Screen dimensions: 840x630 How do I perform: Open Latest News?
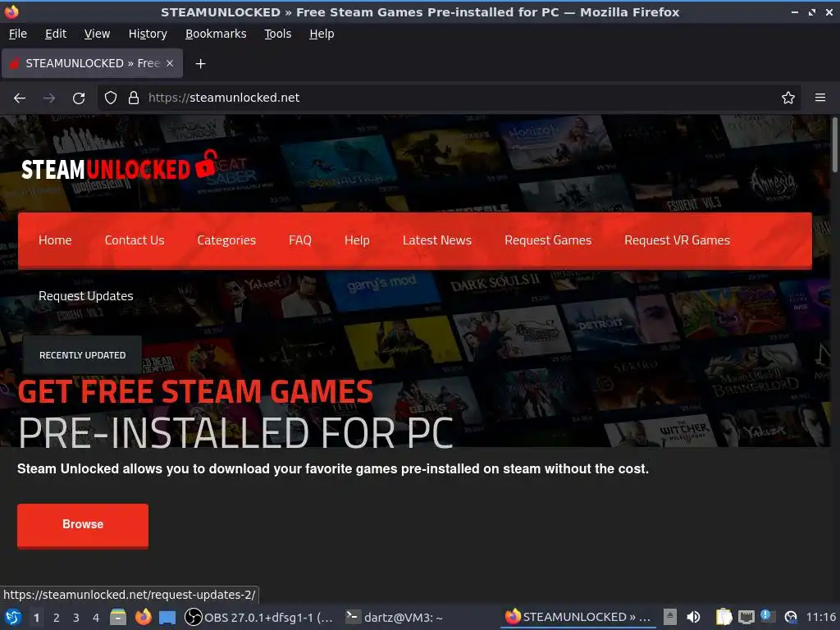coord(437,240)
